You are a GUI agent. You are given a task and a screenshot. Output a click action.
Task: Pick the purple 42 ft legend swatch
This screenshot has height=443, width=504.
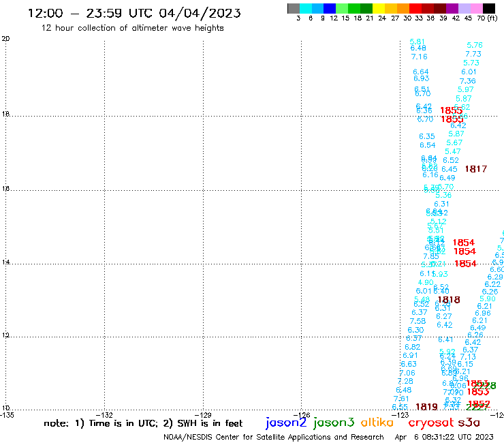tap(452, 8)
